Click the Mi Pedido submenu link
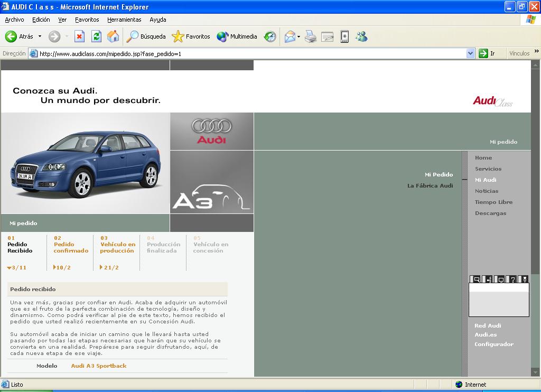 click(x=439, y=175)
